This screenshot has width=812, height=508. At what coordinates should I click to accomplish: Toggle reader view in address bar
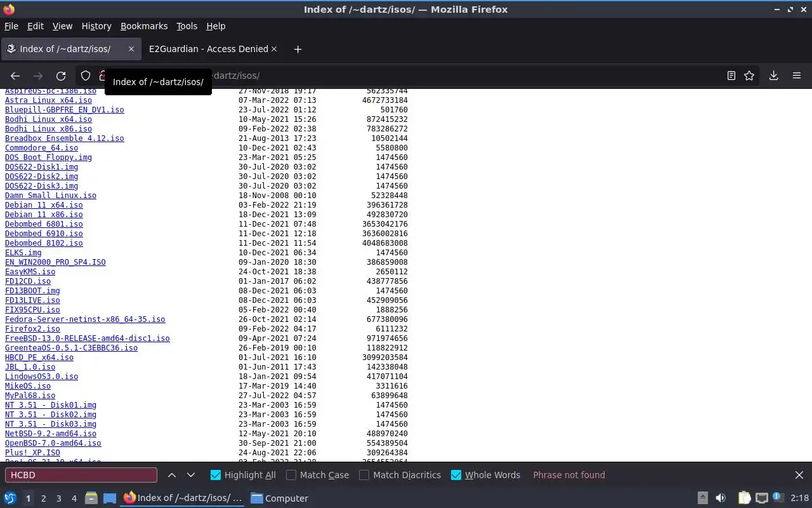(x=731, y=76)
